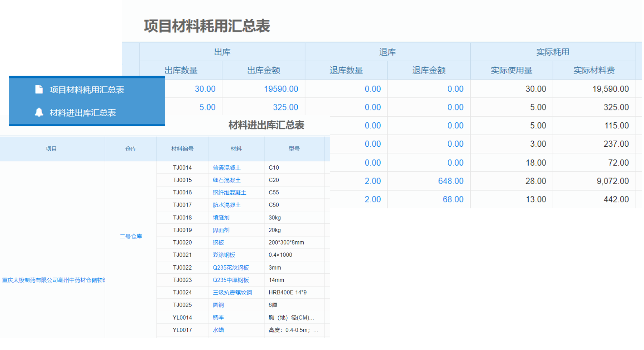Open the 重庆太极制药 project link
The width and height of the screenshot is (644, 350).
[53, 280]
